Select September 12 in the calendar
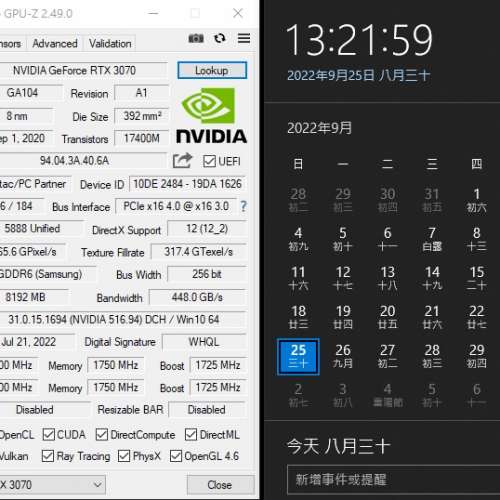 pos(343,278)
